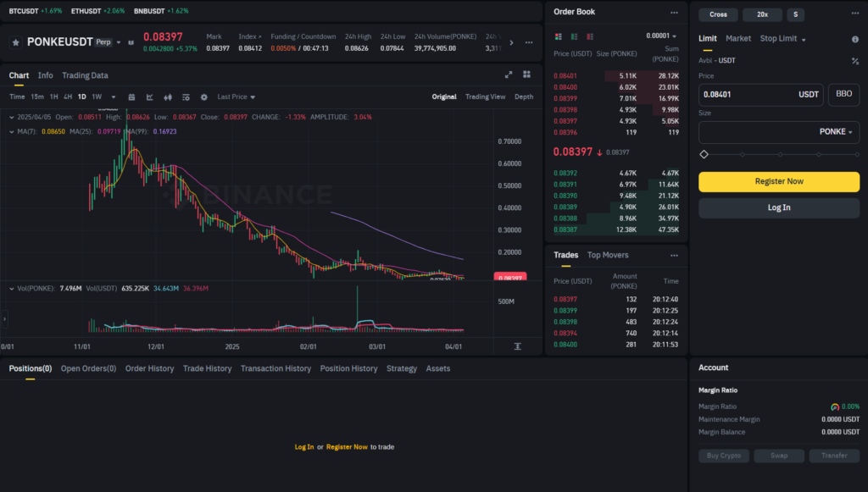Switch chart to Trading View mode
The width and height of the screenshot is (868, 492).
(485, 97)
